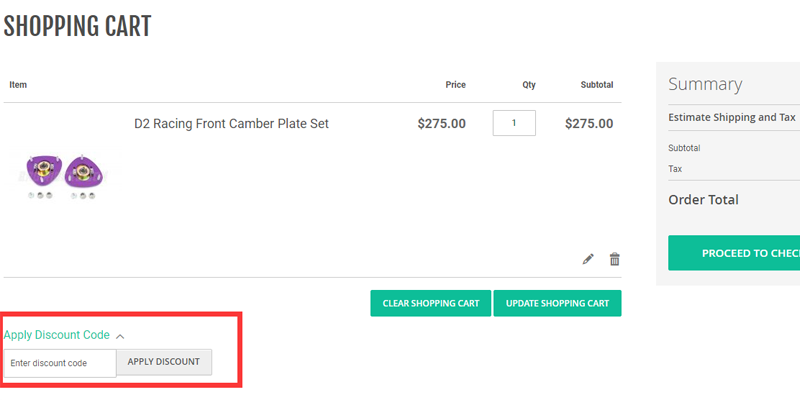Click the Apply Discount Code heading link

[x=57, y=335]
